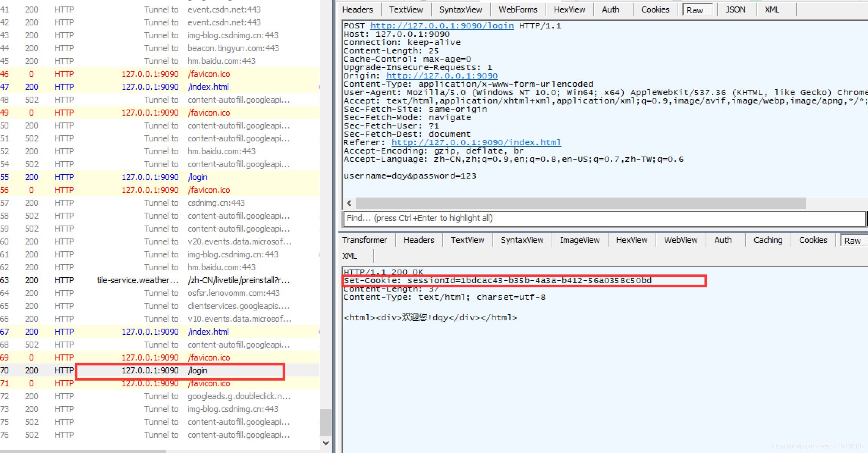This screenshot has width=868, height=453.
Task: Select session 65 clientservices.googleapis tunnel
Action: pyautogui.click(x=159, y=306)
